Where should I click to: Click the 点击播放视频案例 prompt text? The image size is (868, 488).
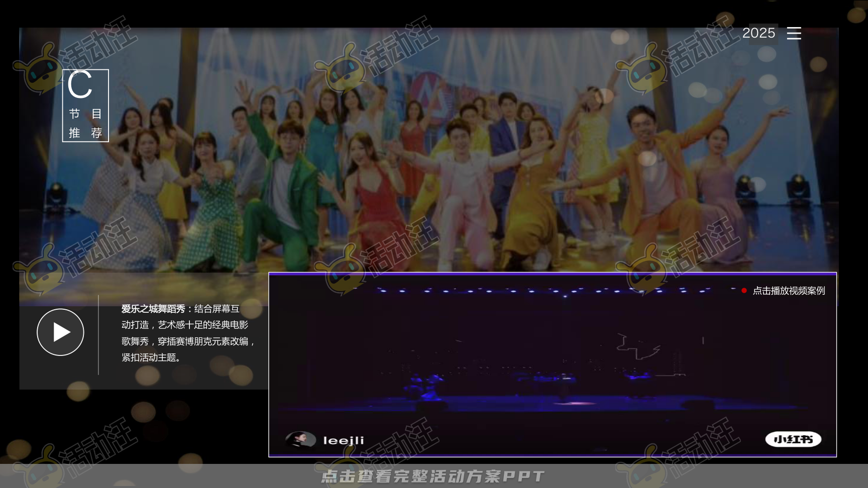(x=788, y=290)
